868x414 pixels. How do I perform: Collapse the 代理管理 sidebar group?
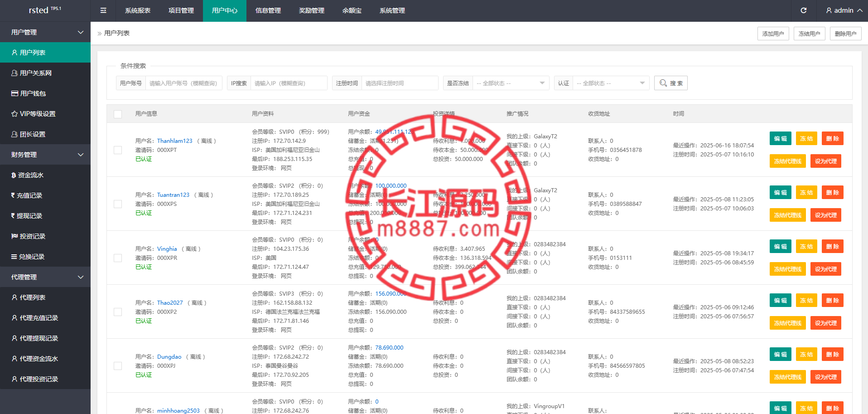pyautogui.click(x=45, y=277)
